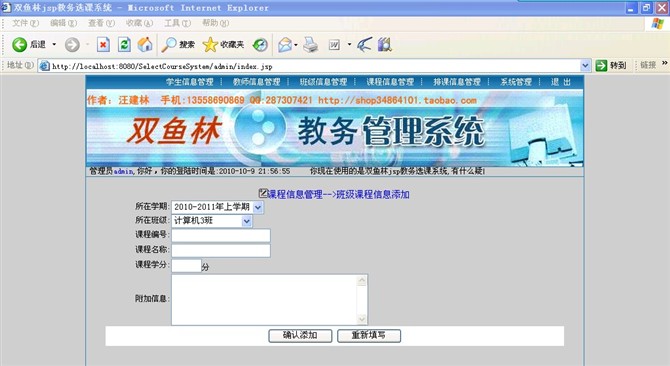
Task: Open the 编辑 (Edit) menu
Action: [x=63, y=23]
